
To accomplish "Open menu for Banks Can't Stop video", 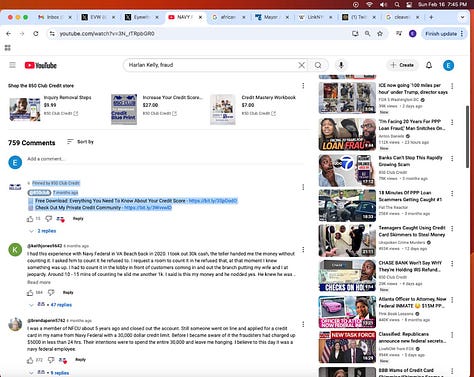I will 452,158.
